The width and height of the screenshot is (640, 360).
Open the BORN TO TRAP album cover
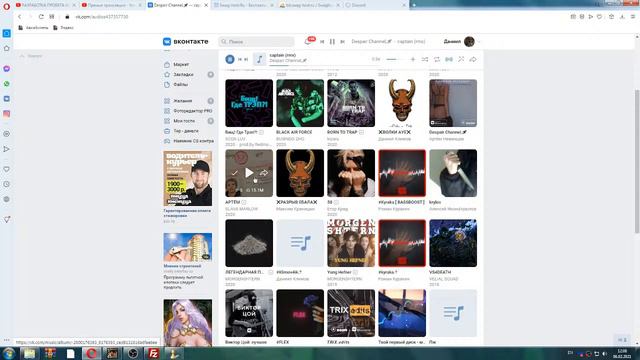[x=351, y=103]
